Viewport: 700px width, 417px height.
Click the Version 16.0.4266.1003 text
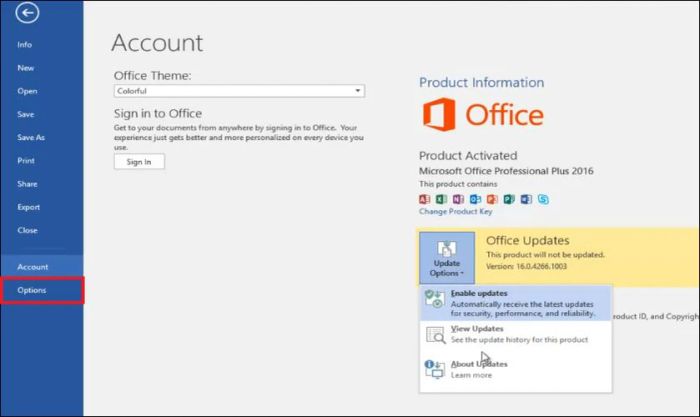click(526, 266)
